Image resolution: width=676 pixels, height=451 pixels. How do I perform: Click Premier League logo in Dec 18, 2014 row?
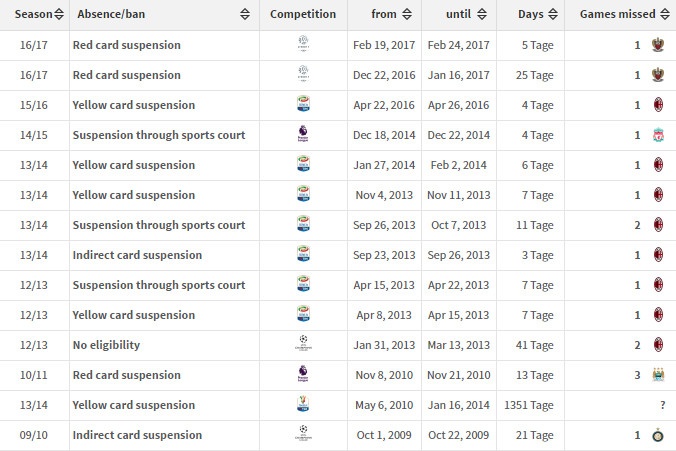point(303,135)
